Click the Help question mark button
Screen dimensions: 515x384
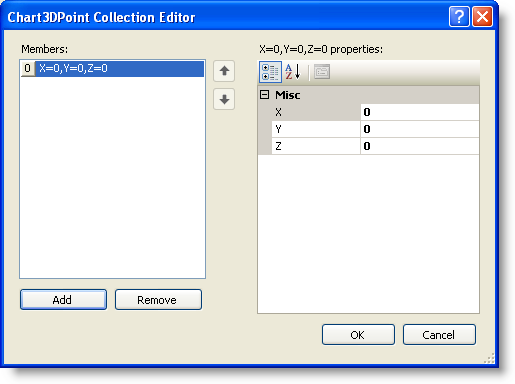pyautogui.click(x=459, y=16)
